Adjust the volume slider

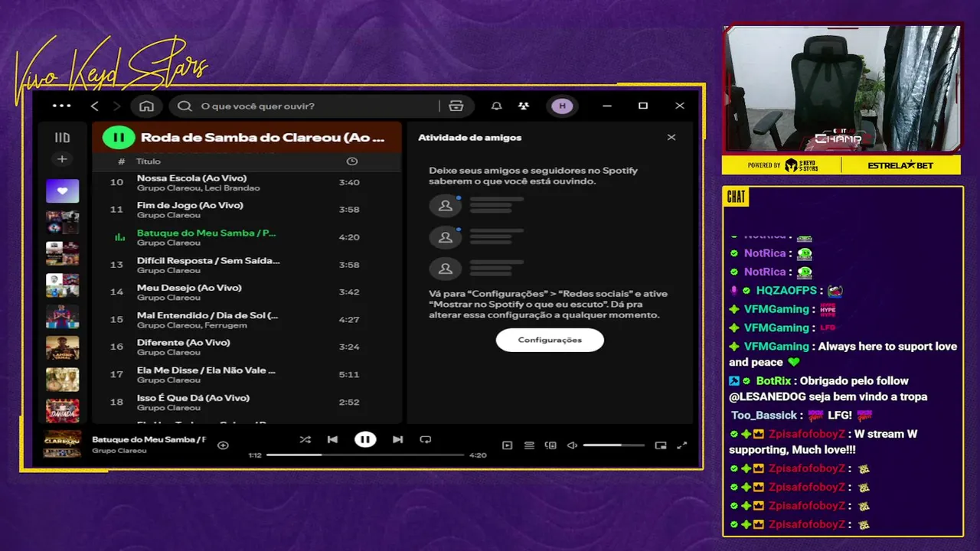[613, 445]
